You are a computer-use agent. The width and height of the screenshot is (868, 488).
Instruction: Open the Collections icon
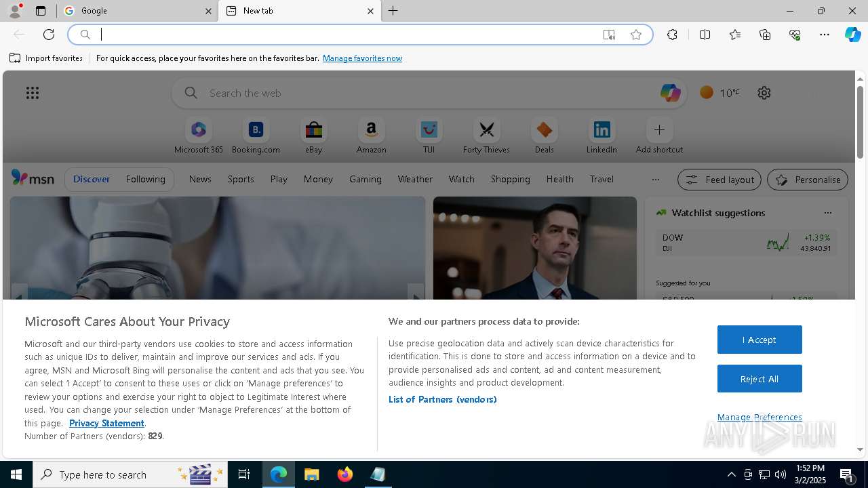[765, 35]
